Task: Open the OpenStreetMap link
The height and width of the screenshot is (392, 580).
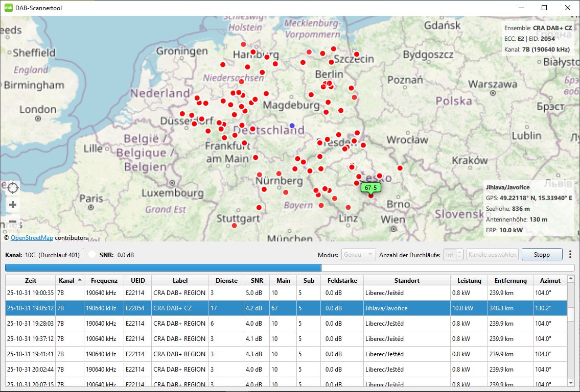Action: 32,238
